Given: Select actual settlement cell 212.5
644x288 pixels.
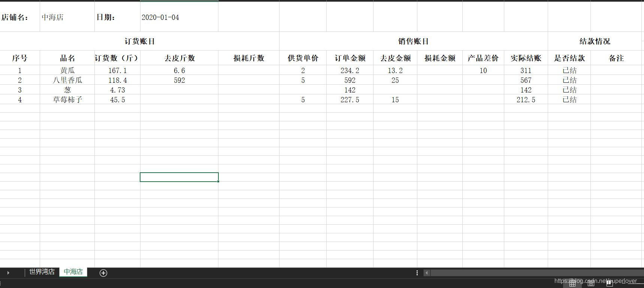Looking at the screenshot, I should click(x=526, y=100).
